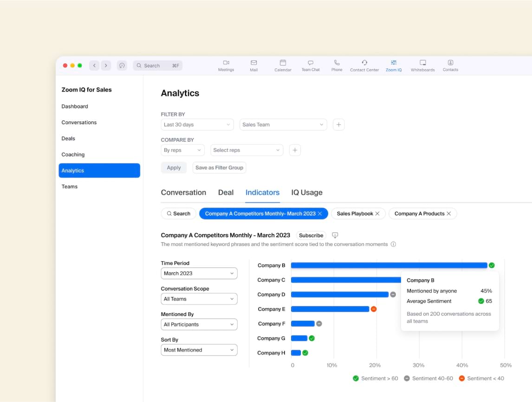Screen dimensions: 532x402
Task: Toggle the Sentiment > 60 legend filter
Action: click(375, 378)
